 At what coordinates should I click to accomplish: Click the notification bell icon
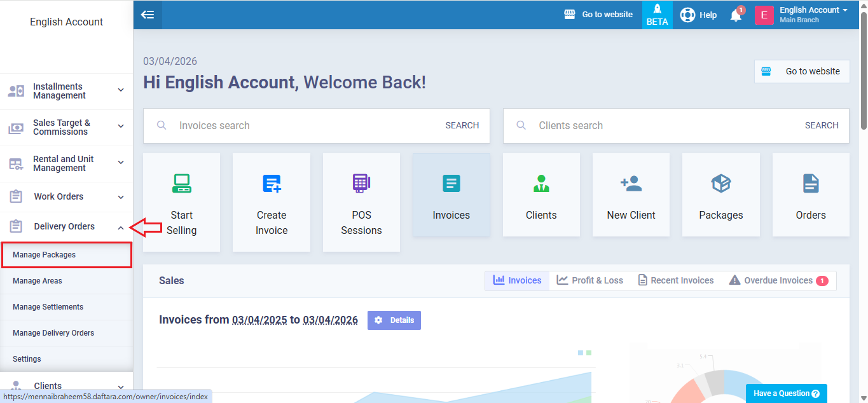click(x=736, y=15)
